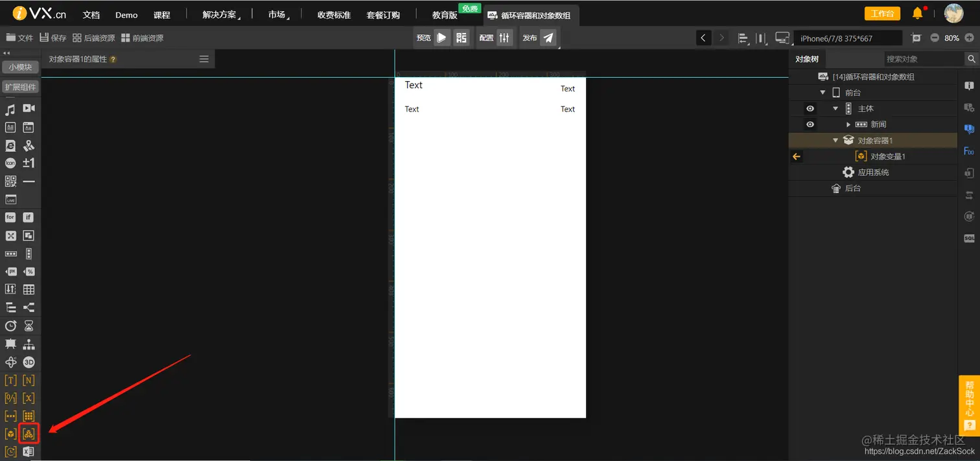980x461 pixels.
Task: Create a general variable [x]
Action: tap(29, 398)
